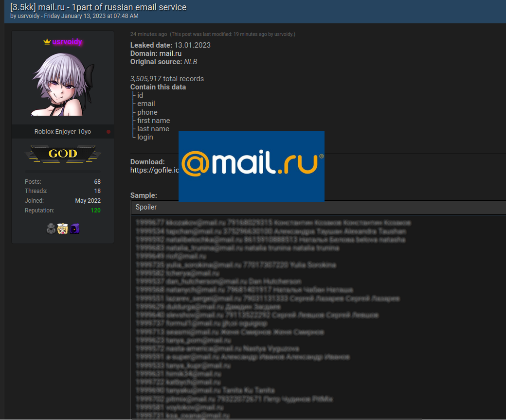The image size is (506, 420).
Task: Click the gold crown icon beside the username
Action: tap(47, 42)
